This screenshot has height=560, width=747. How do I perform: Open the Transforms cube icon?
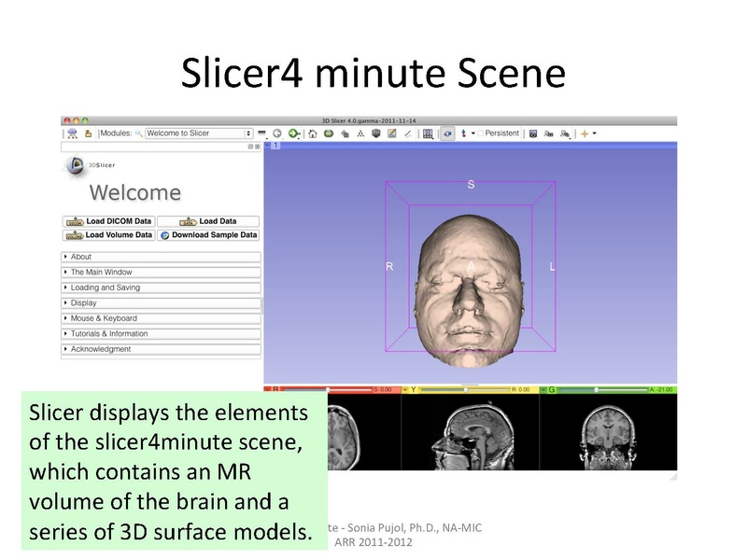[x=376, y=133]
